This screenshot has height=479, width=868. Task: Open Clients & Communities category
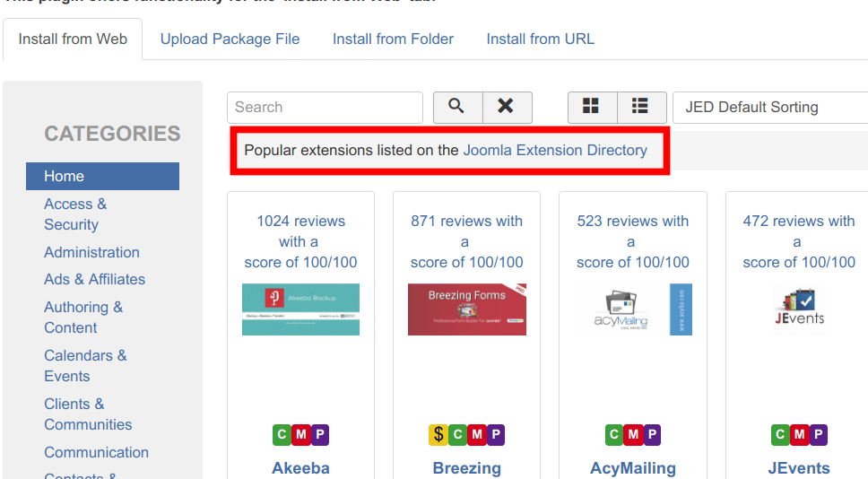coord(88,414)
